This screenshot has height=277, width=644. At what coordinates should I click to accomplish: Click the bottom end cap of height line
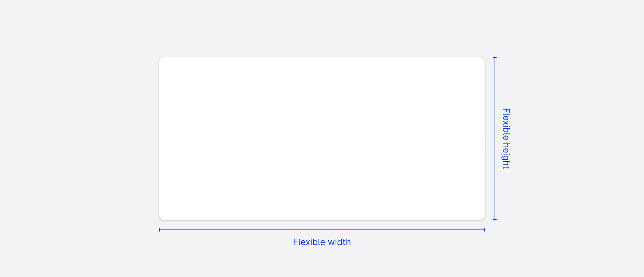tap(495, 220)
